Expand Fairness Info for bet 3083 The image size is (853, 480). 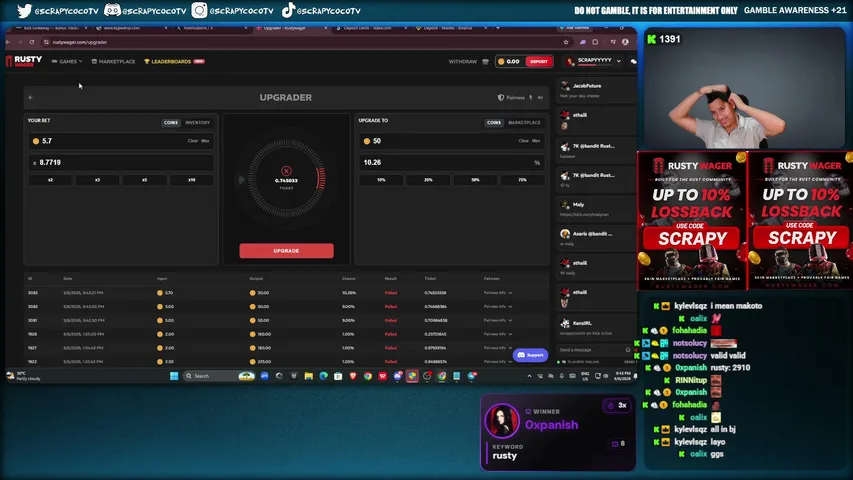[498, 293]
